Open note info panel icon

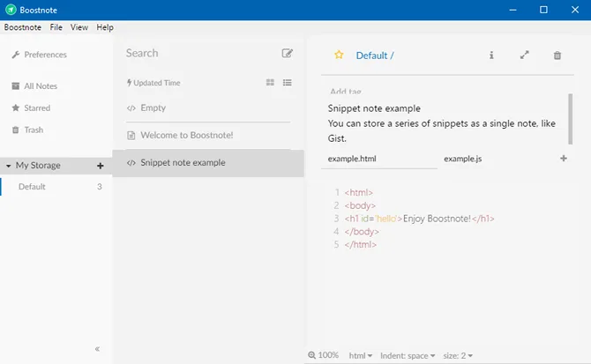coord(491,56)
